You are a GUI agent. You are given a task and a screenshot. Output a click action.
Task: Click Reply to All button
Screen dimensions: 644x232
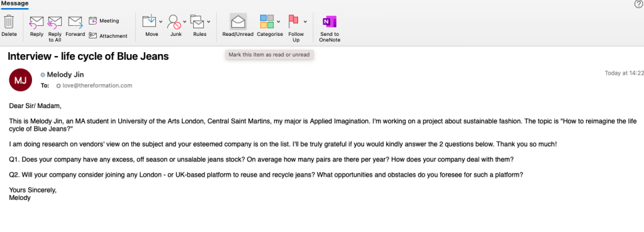point(55,29)
